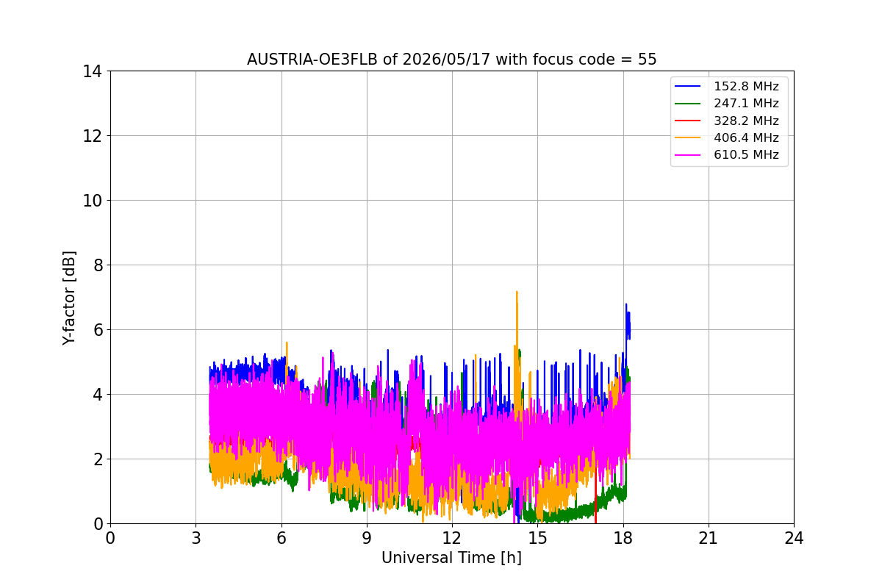The image size is (882, 588).
Task: Click the blue 152.8 MHz legend line
Action: coord(688,87)
